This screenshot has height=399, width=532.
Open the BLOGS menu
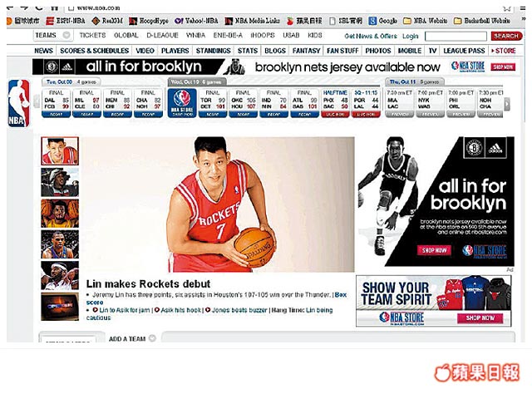[275, 51]
